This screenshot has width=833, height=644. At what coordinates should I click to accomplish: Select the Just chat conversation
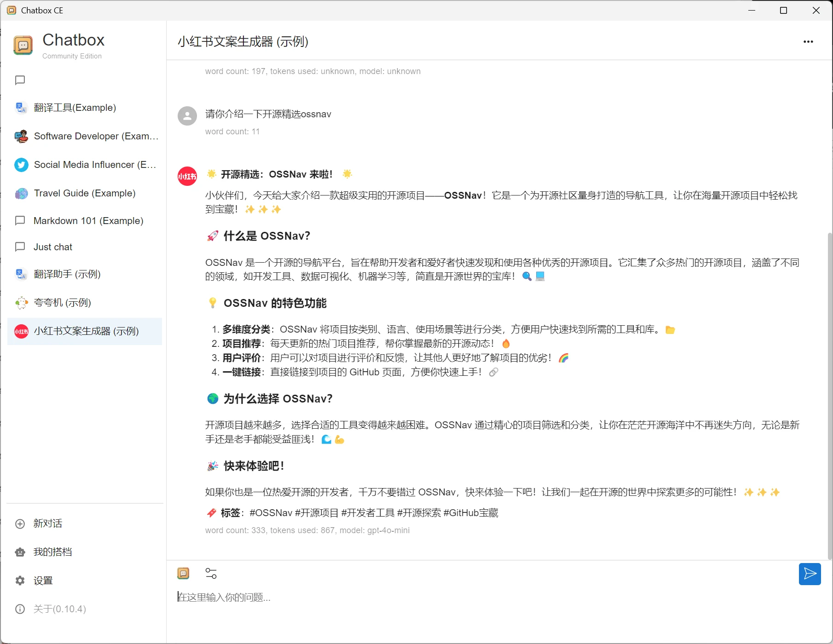point(53,247)
